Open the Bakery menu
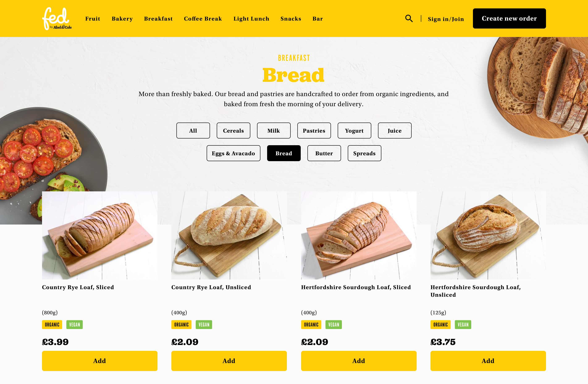Screen dimensions: 588x384 (x=122, y=19)
